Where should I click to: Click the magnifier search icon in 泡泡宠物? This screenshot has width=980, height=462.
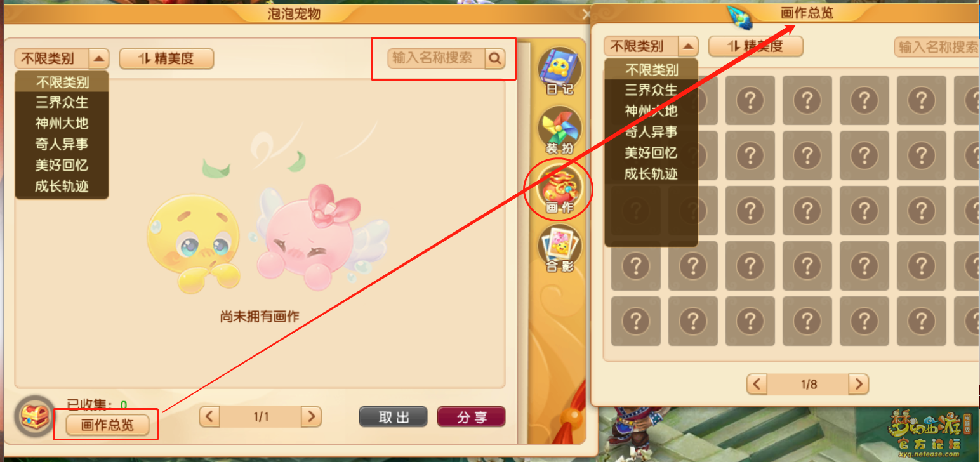tap(495, 58)
